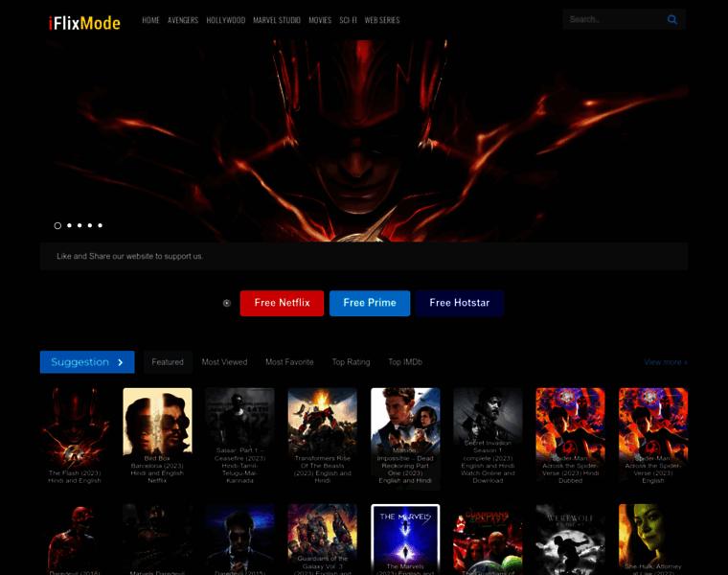This screenshot has width=728, height=575.
Task: Open the Marvels Daredevil poster
Action: pyautogui.click(x=157, y=540)
